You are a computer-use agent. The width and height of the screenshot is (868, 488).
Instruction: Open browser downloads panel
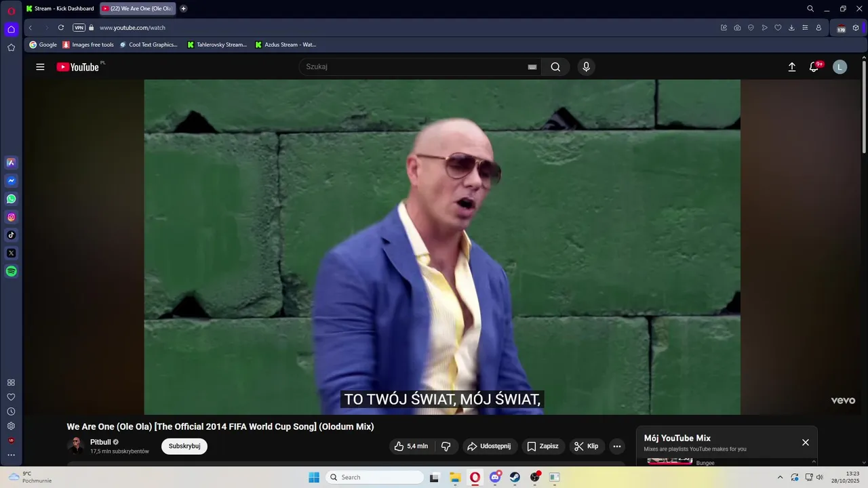pos(791,28)
